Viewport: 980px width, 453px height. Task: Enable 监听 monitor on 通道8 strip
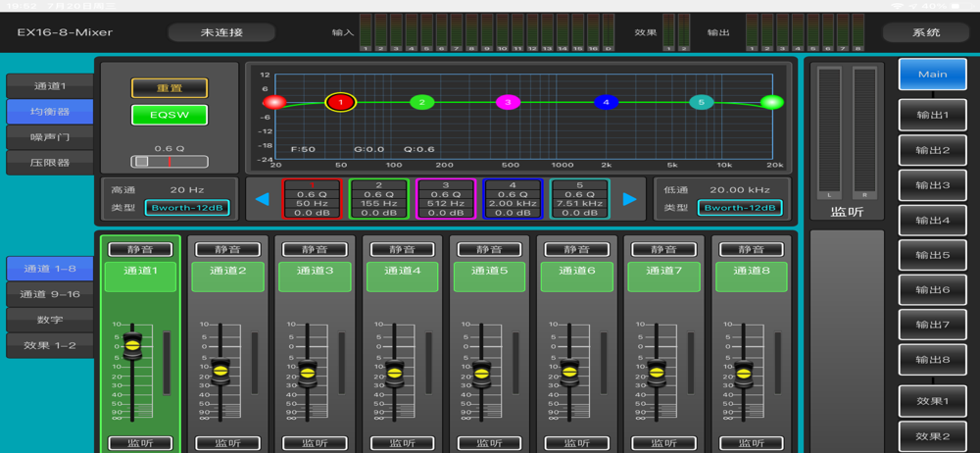click(x=751, y=443)
